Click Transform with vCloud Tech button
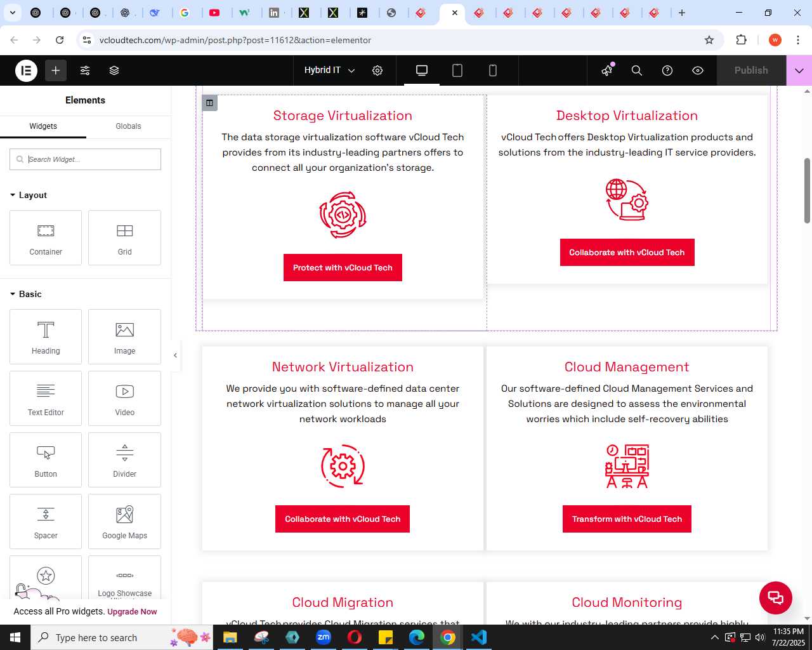The height and width of the screenshot is (650, 812). [627, 519]
